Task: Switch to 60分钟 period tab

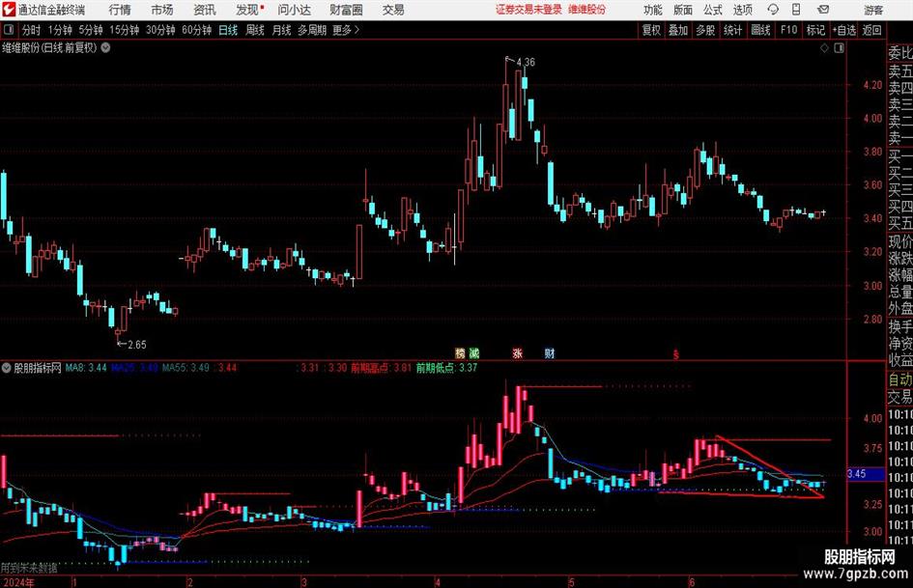Action: (x=196, y=30)
